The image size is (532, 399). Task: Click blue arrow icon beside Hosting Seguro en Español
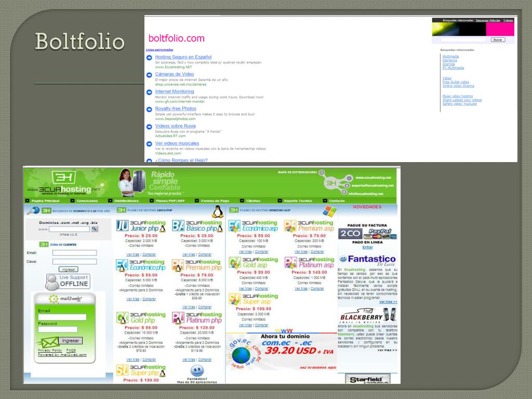[149, 58]
